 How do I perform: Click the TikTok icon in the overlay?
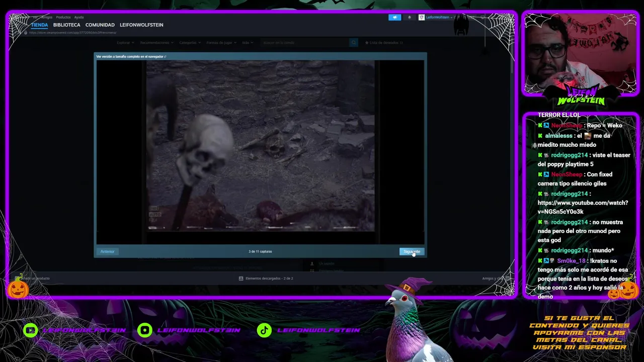[264, 330]
